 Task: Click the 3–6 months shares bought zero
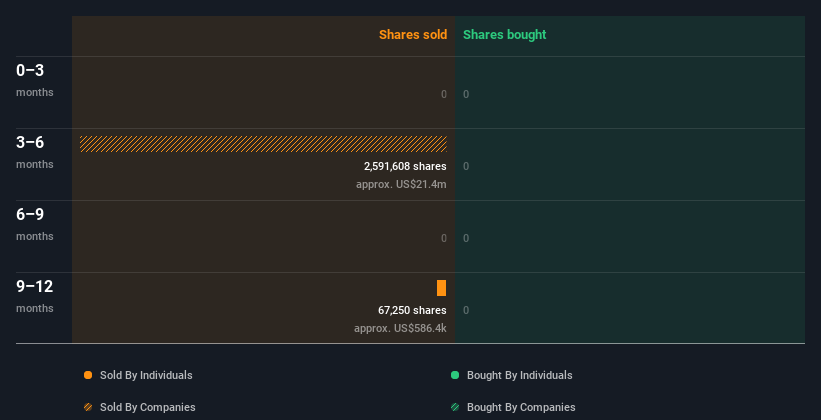[466, 167]
